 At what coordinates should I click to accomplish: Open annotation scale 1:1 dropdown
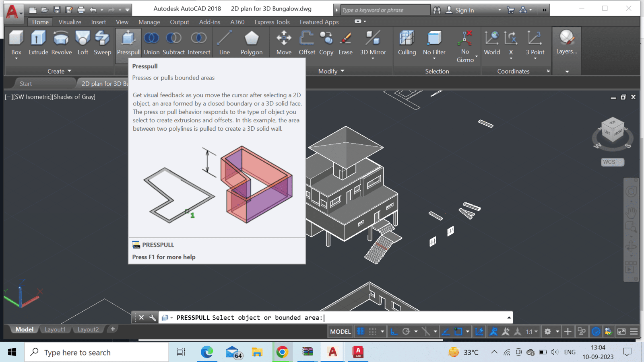pyautogui.click(x=532, y=332)
